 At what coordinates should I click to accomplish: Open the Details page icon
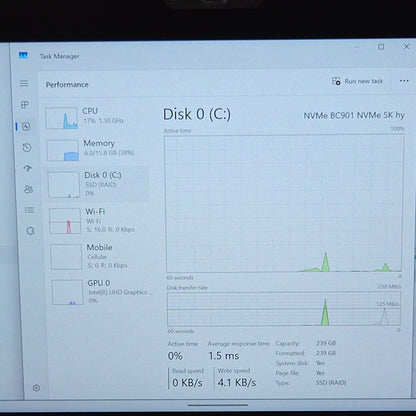[x=29, y=210]
